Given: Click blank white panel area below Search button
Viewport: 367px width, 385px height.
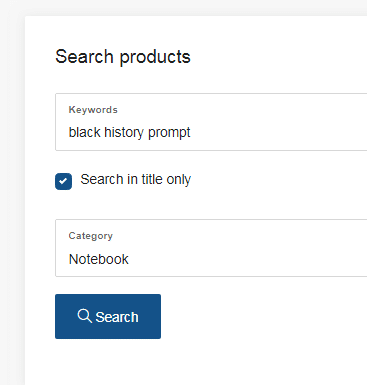Looking at the screenshot, I should pos(200,362).
